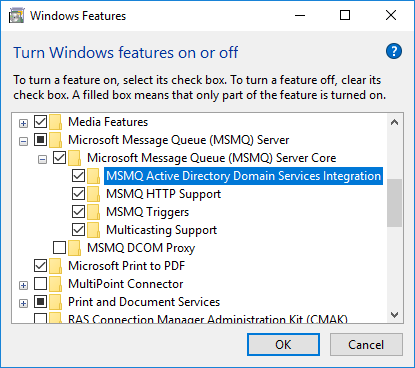Viewport: 415px width, 368px height.
Task: Click the scrollbar down arrow in feature list
Action: [395, 315]
